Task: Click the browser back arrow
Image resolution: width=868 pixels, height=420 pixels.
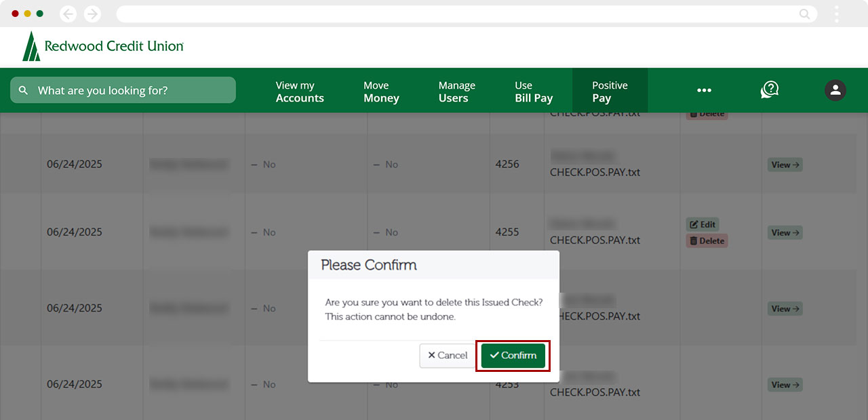Action: 68,14
